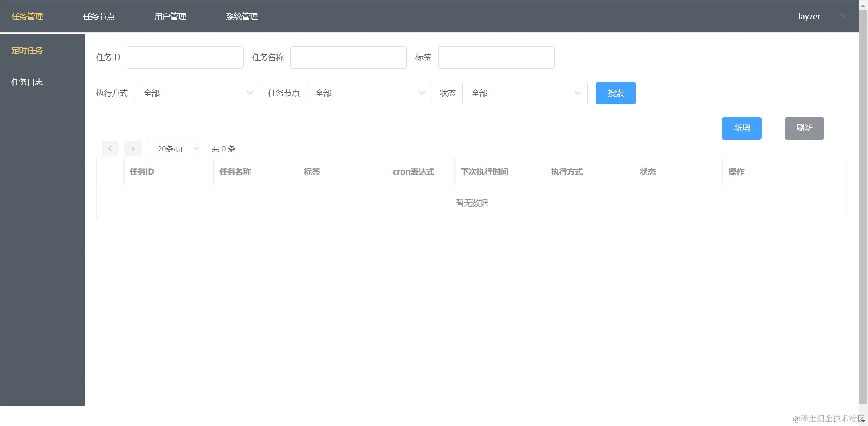Go to the 系统管理 menu
This screenshot has width=868, height=426.
(x=242, y=16)
